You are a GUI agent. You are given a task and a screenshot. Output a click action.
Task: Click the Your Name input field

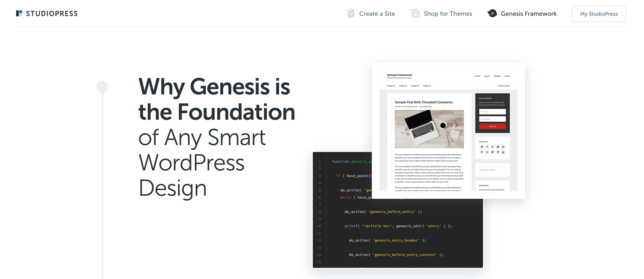[493, 112]
